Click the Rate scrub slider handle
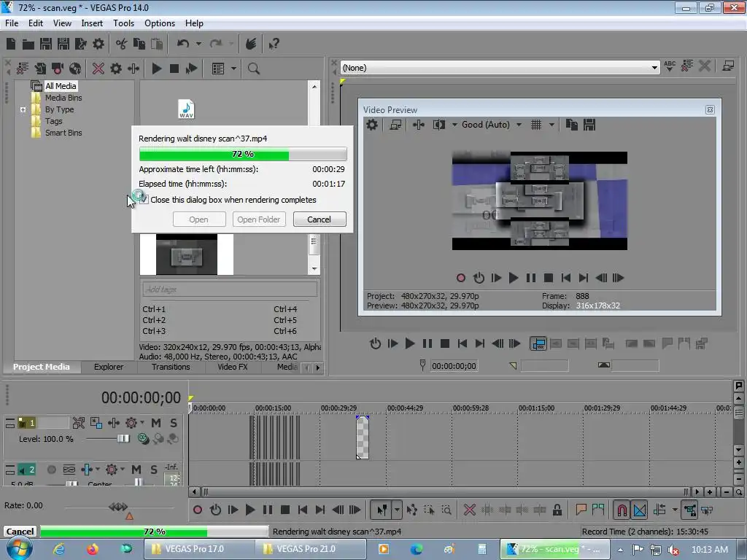This screenshot has height=560, width=747. [x=118, y=507]
